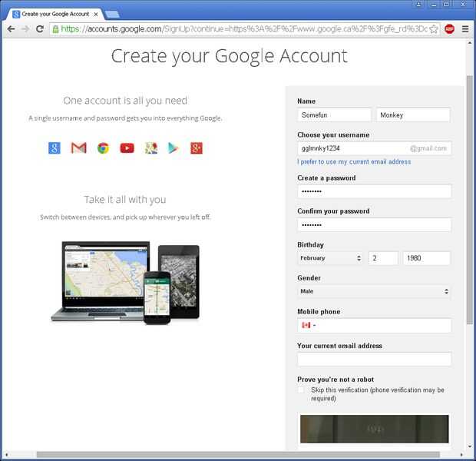Open the Adblock Plus extension icon
This screenshot has width=476, height=461.
[450, 29]
